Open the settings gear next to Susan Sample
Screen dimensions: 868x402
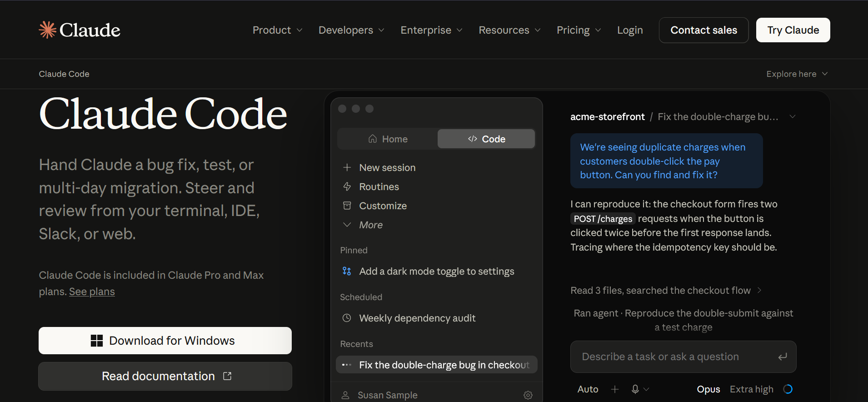point(528,395)
